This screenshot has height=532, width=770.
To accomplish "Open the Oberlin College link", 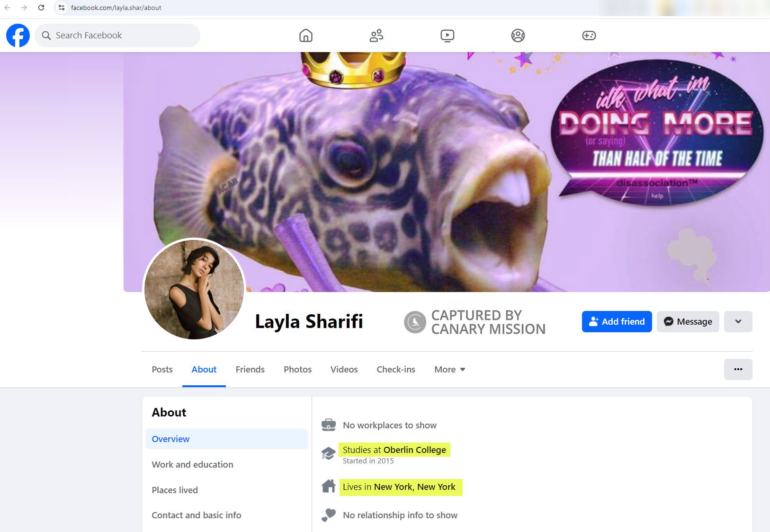I will [415, 450].
